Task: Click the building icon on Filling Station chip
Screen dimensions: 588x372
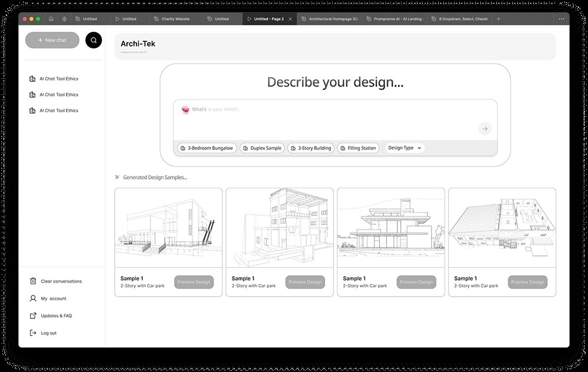Action: (343, 148)
